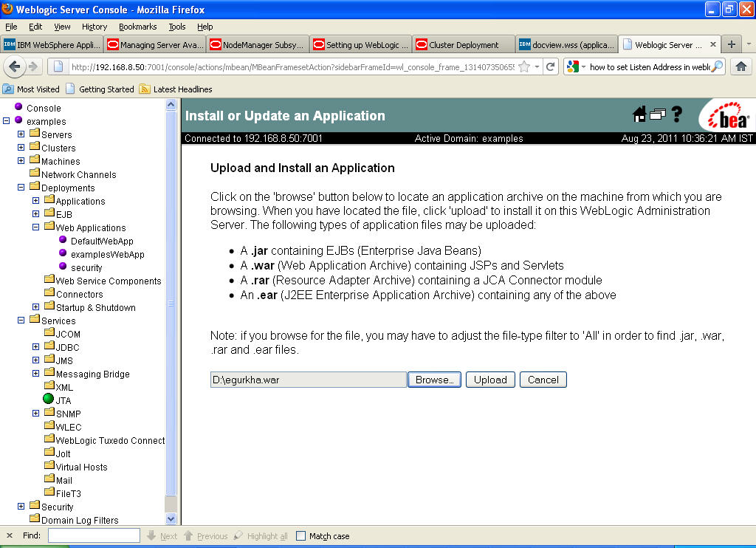Open the History menu

coord(94,27)
